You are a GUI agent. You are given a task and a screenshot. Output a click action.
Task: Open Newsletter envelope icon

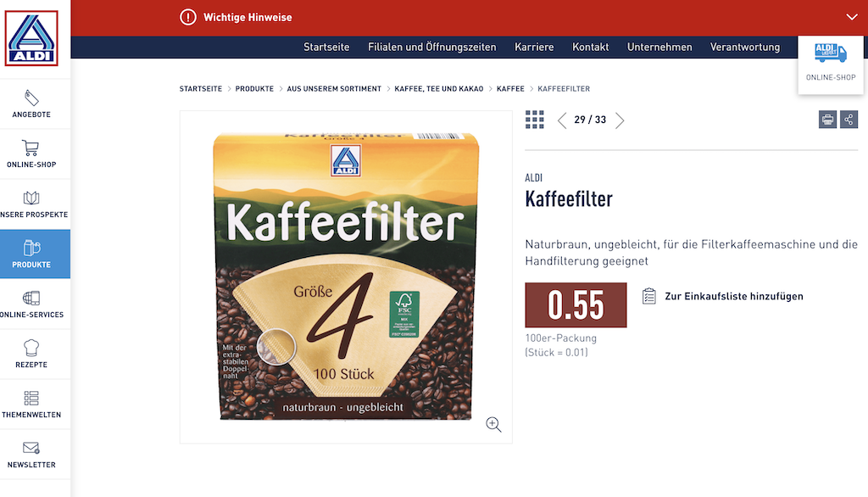tap(31, 448)
